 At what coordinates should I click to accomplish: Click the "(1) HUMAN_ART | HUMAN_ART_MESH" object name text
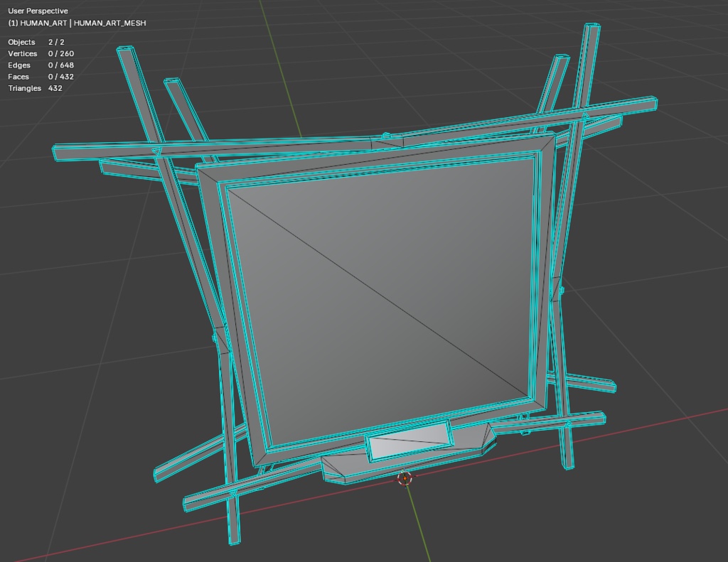coord(77,23)
